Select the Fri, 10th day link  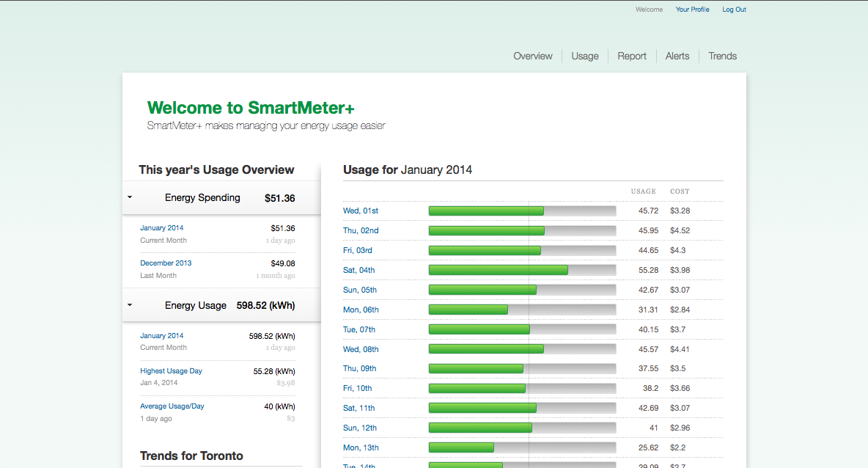click(357, 388)
